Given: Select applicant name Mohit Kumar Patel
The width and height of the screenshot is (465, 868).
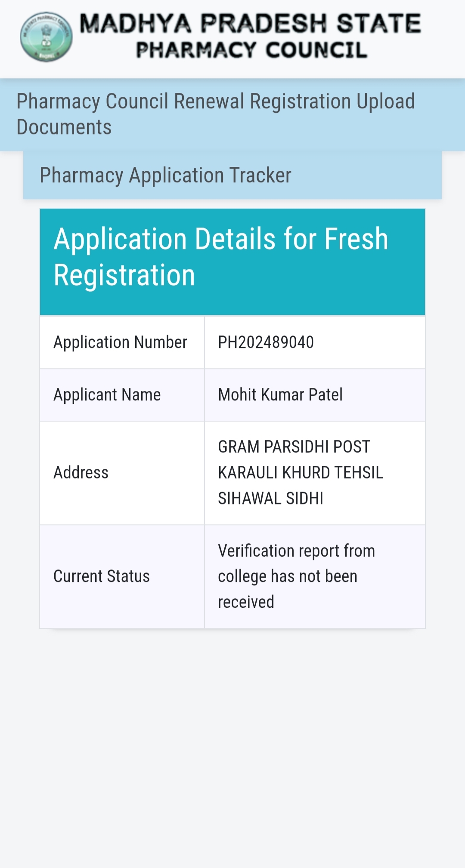Looking at the screenshot, I should [280, 394].
